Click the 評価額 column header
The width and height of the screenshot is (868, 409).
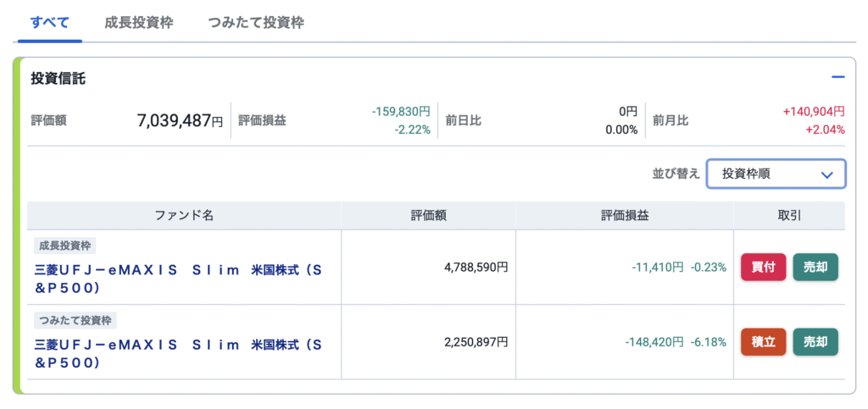click(428, 216)
